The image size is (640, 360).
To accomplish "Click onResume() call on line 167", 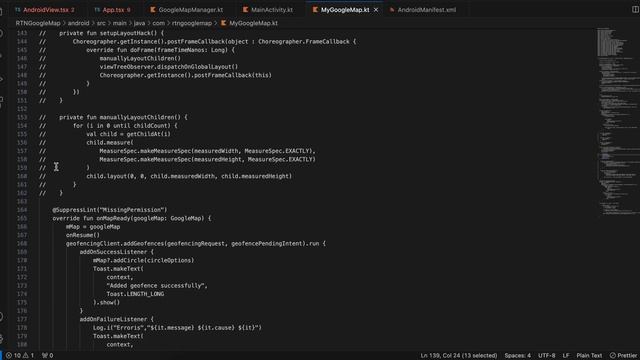I will 83,235.
